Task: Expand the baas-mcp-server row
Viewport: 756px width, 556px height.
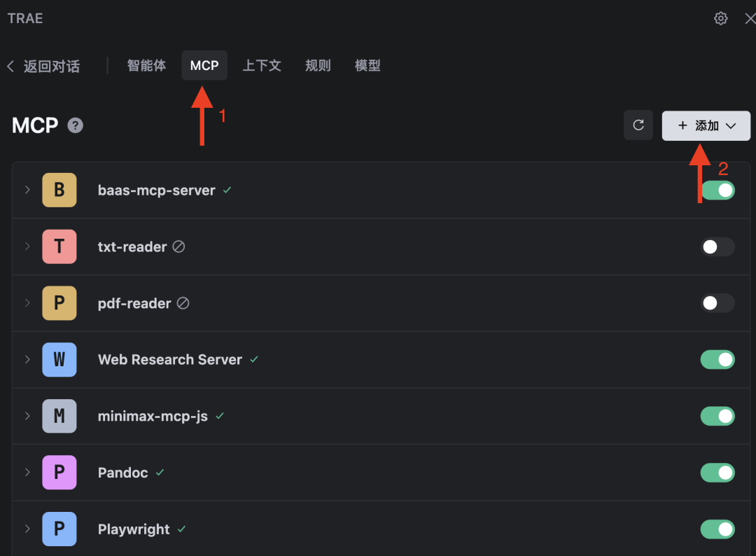Action: pyautogui.click(x=27, y=190)
